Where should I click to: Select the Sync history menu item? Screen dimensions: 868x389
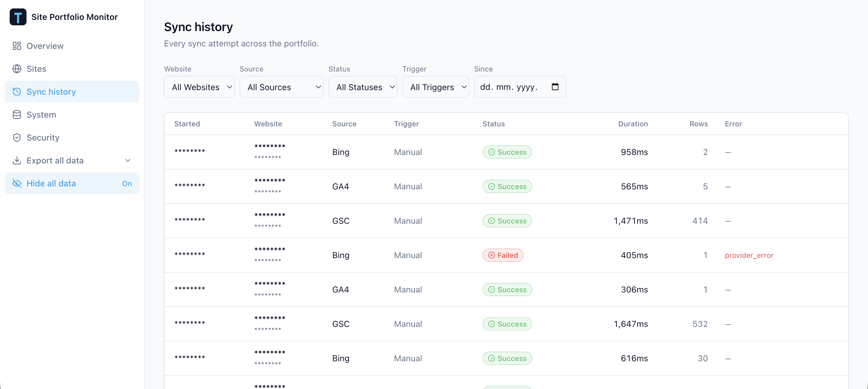pos(72,92)
